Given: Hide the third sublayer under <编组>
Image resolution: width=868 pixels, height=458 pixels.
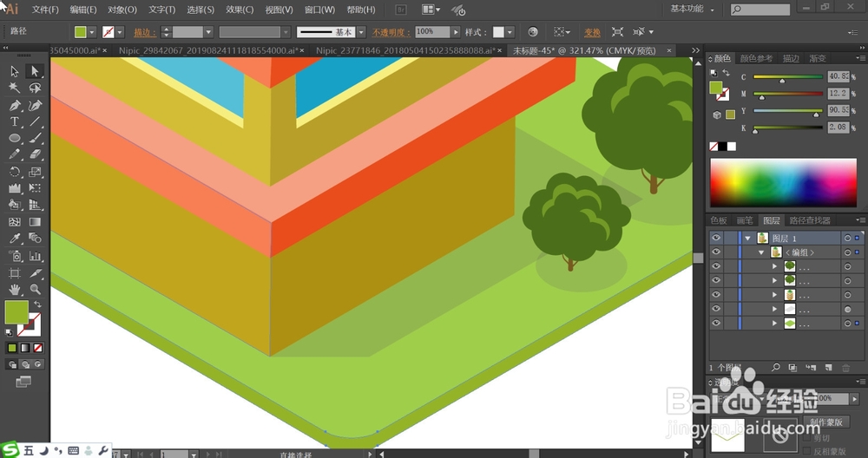Looking at the screenshot, I should pos(716,295).
